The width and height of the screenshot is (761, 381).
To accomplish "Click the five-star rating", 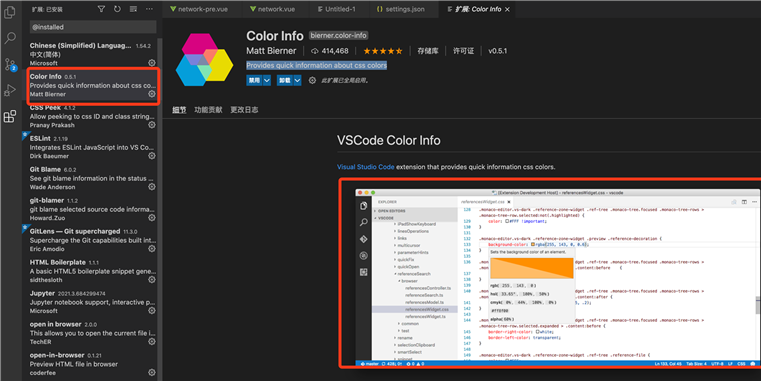I will 383,51.
